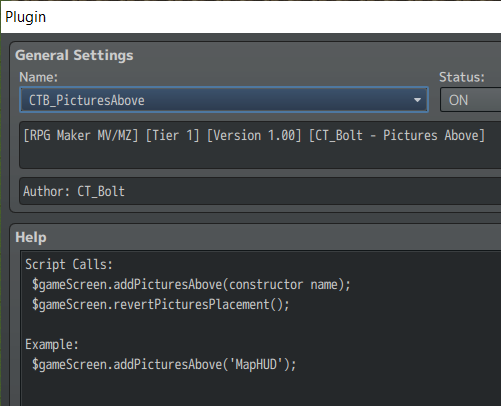Select the CTB_PicturesAbove name combo box
This screenshot has height=406, width=501.
click(224, 100)
